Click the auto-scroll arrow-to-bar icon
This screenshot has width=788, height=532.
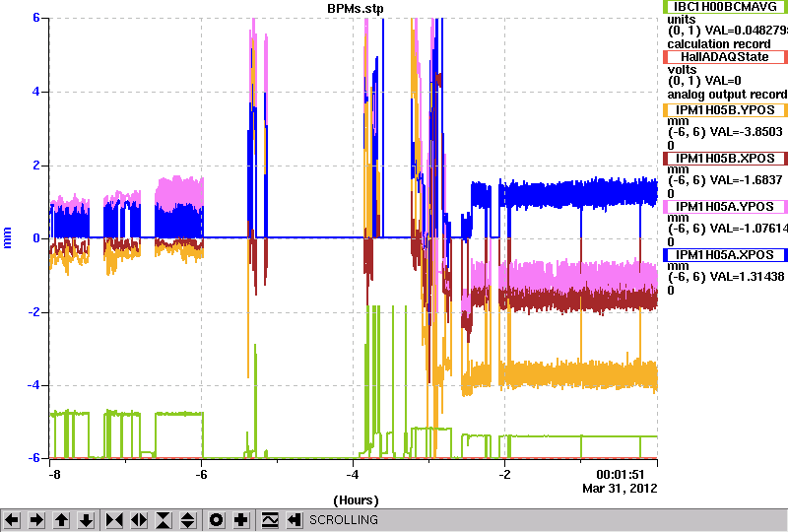[x=294, y=520]
